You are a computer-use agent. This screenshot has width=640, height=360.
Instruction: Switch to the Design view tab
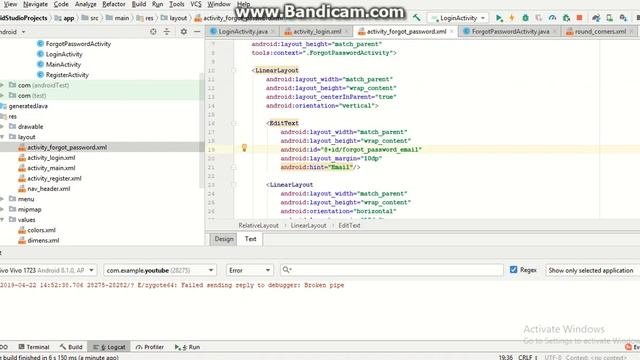pyautogui.click(x=224, y=239)
